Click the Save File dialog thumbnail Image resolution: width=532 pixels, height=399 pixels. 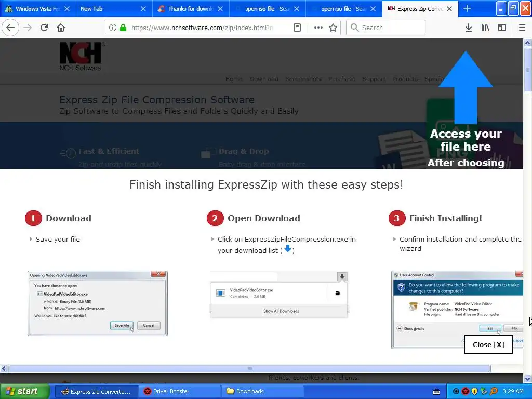98,303
